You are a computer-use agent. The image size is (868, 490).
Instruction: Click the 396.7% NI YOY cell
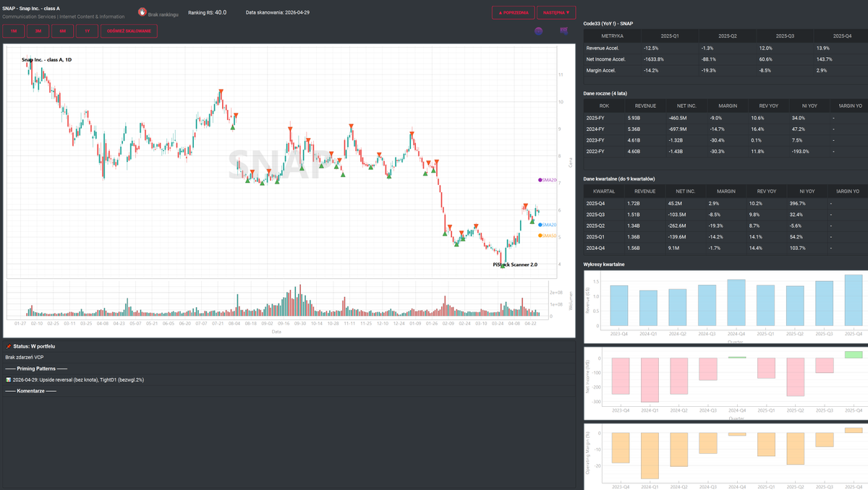click(x=799, y=204)
